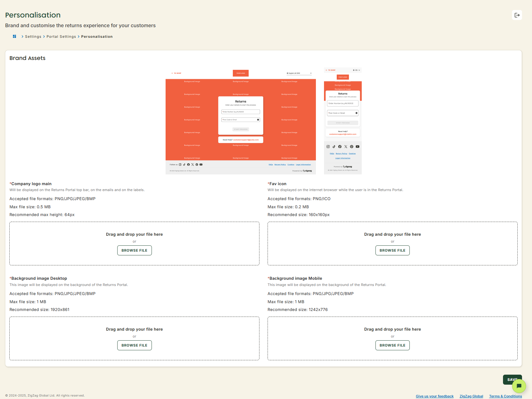Click the TikTok icon in the preview footer
The width and height of the screenshot is (532, 399).
point(184,165)
